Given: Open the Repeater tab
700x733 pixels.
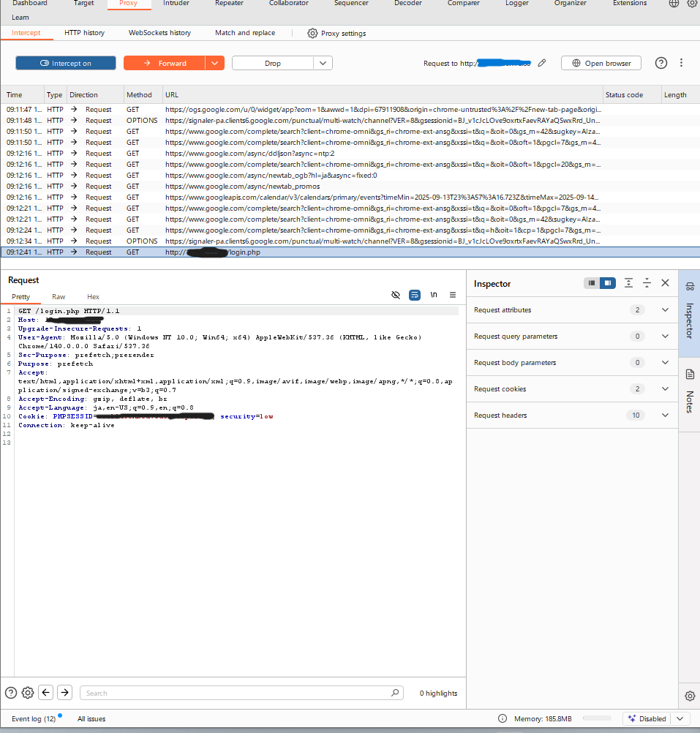Looking at the screenshot, I should pyautogui.click(x=229, y=3).
